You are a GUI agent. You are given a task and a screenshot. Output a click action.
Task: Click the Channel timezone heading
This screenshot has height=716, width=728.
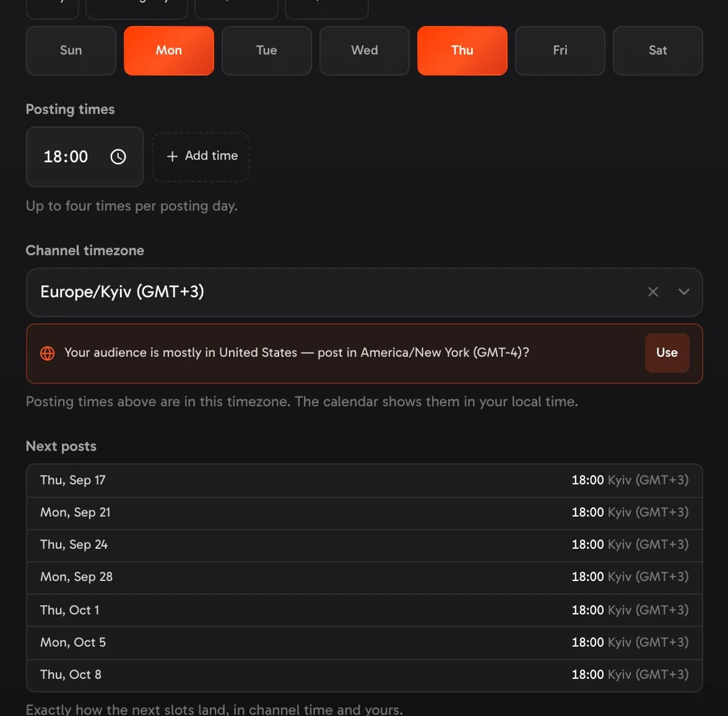pos(85,250)
